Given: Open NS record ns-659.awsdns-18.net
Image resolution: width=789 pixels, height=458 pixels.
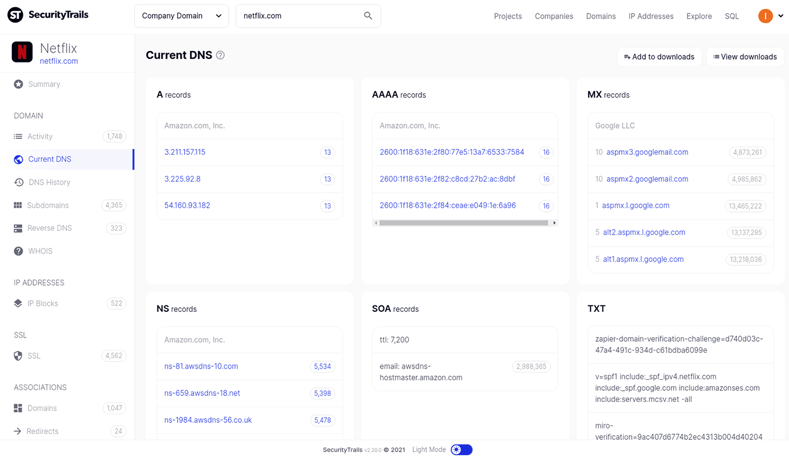Looking at the screenshot, I should [x=202, y=393].
